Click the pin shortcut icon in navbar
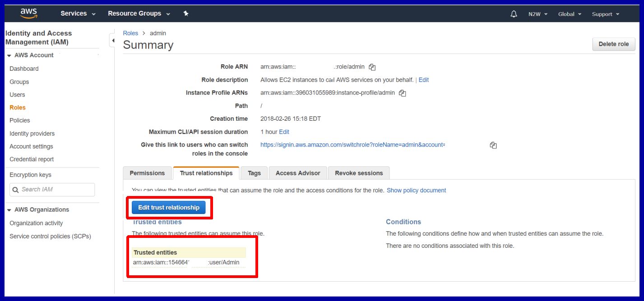644x301 pixels. click(186, 14)
